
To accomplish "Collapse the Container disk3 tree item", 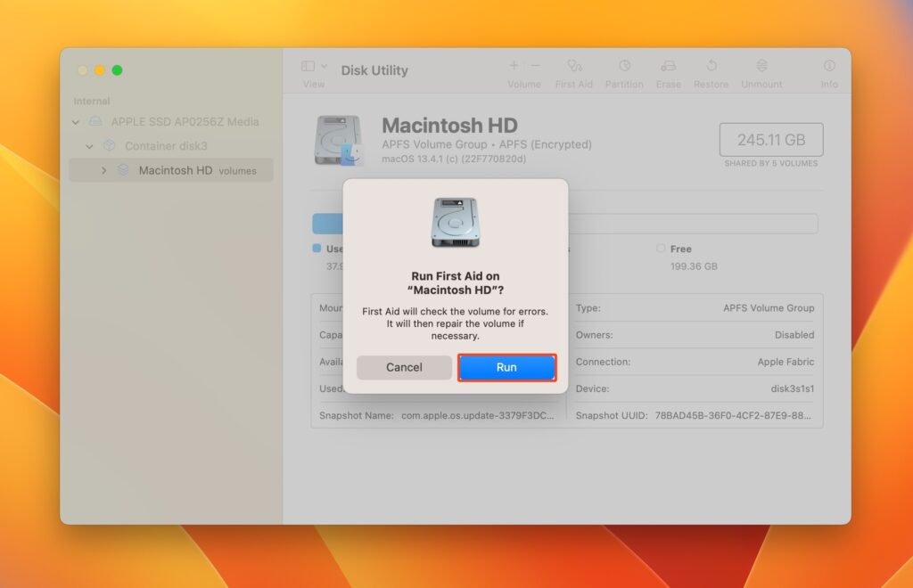I will [x=88, y=145].
